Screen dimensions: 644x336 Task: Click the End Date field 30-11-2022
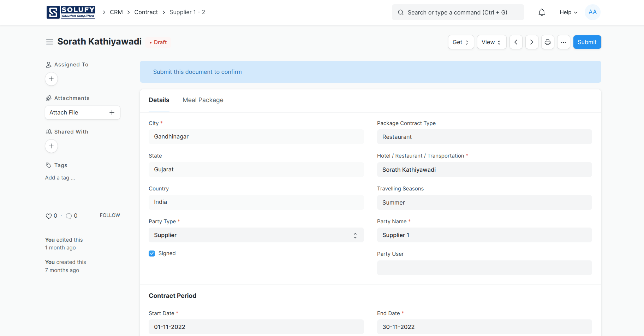click(484, 327)
